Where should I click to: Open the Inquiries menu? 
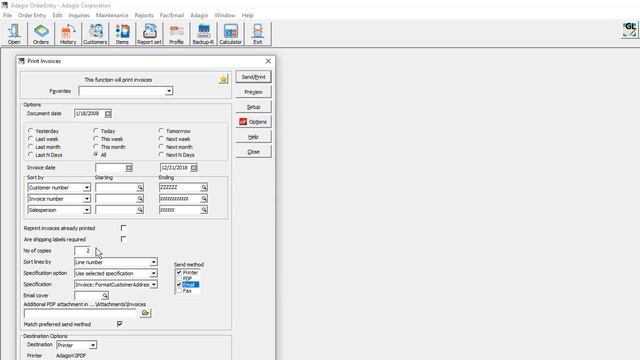pos(79,15)
